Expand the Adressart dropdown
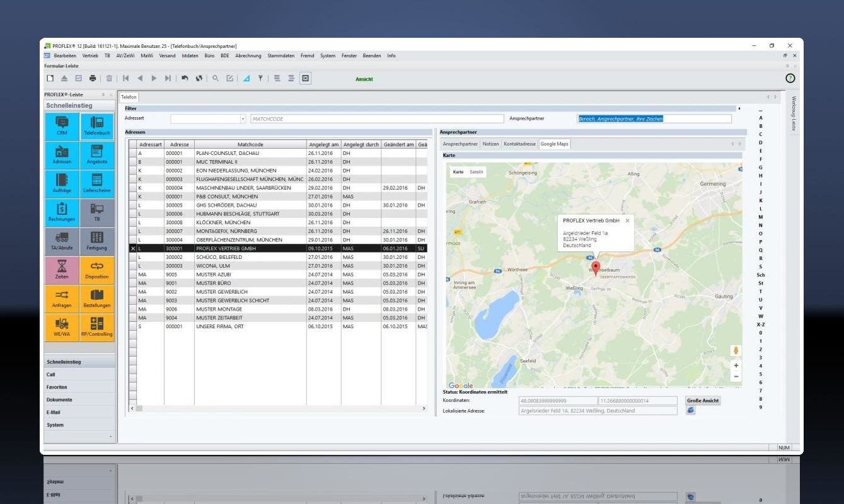The width and height of the screenshot is (844, 504). click(x=243, y=118)
